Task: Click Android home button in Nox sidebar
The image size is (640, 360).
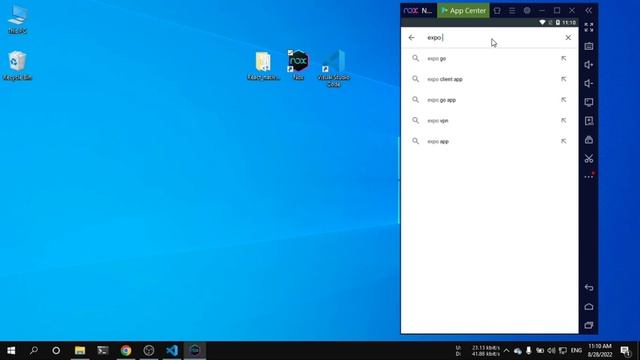Action: click(589, 307)
